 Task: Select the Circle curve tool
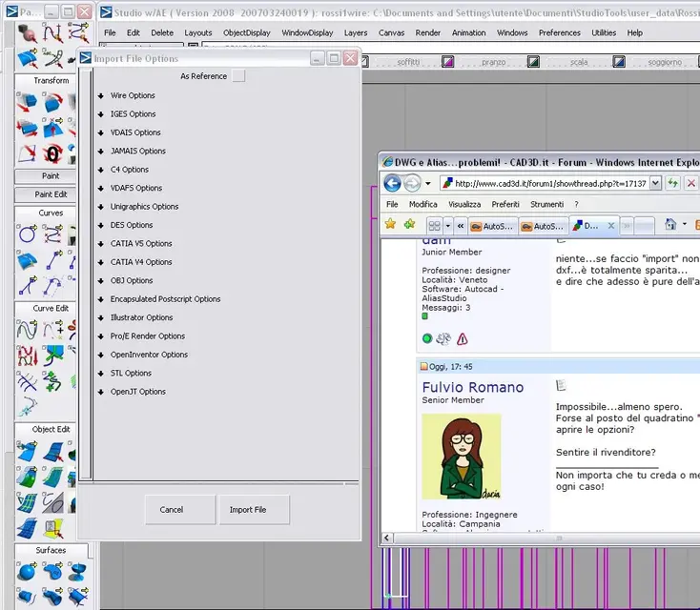[28, 234]
